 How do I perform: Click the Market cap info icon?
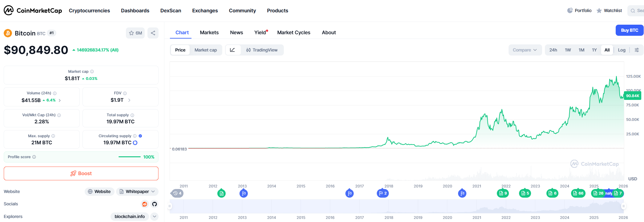[x=92, y=72]
